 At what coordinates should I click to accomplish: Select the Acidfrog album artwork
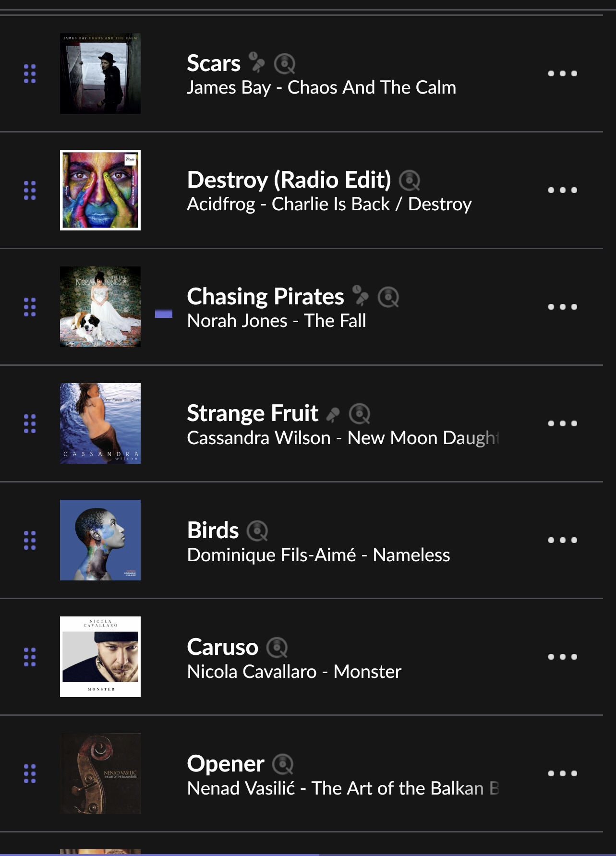[100, 190]
